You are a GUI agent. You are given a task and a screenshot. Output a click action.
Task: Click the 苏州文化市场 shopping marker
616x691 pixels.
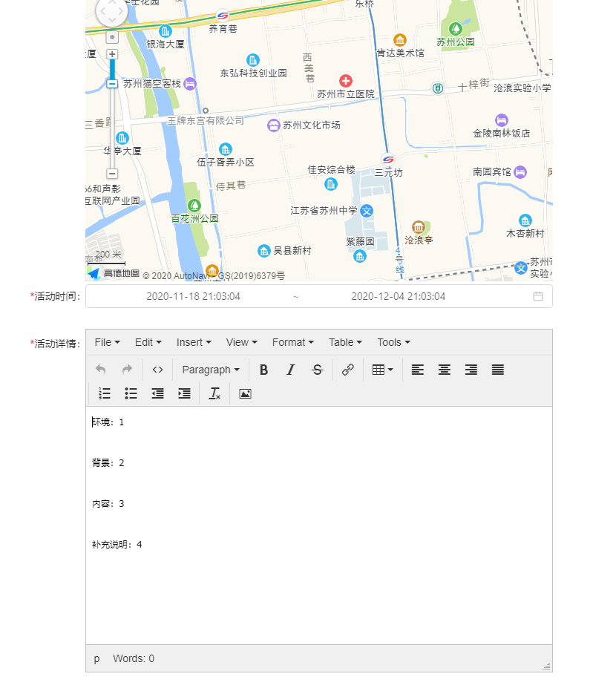click(274, 125)
